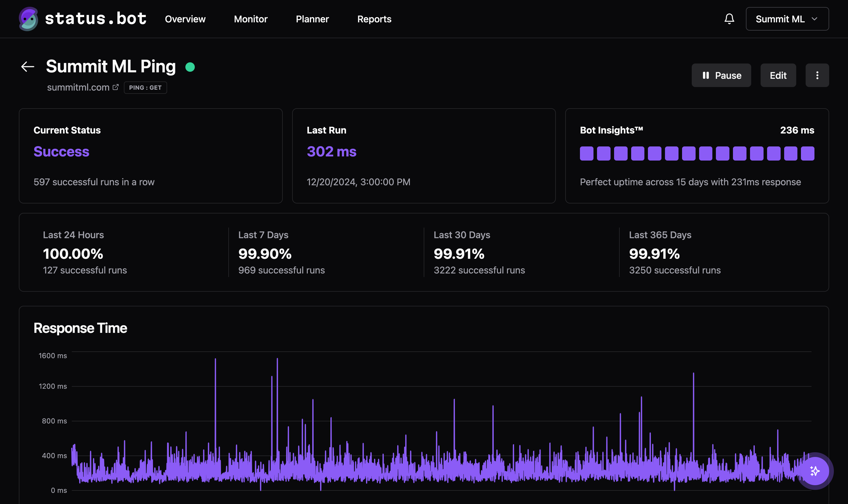Screen dimensions: 848x504
Task: Click the 127 successful runs text
Action: click(x=85, y=270)
